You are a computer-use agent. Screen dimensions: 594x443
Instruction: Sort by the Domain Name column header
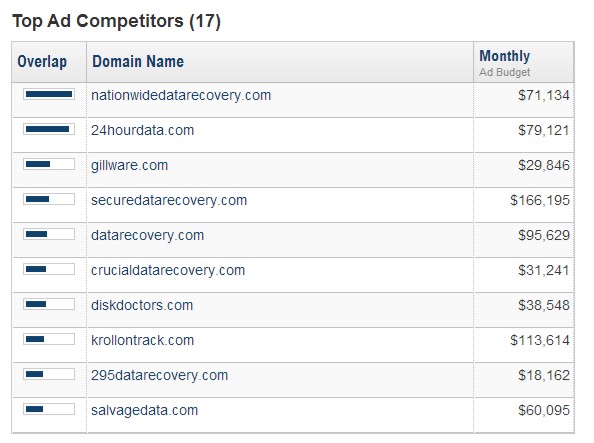click(138, 61)
